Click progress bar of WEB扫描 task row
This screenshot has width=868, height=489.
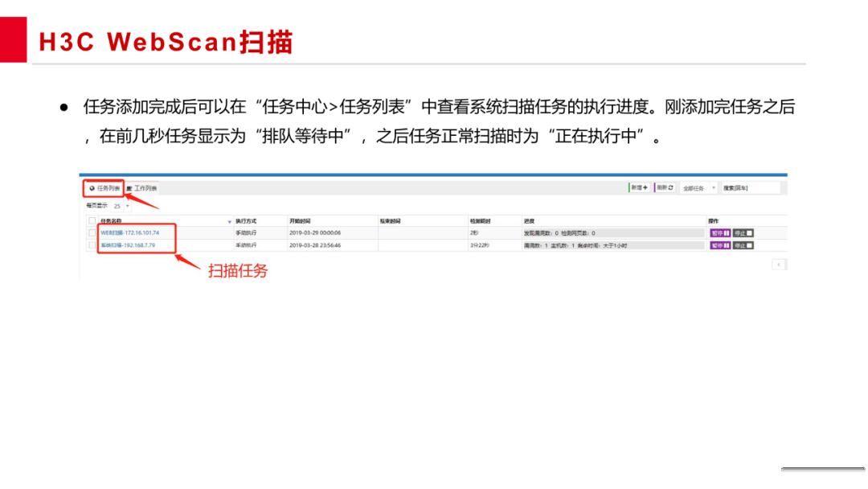(613, 233)
